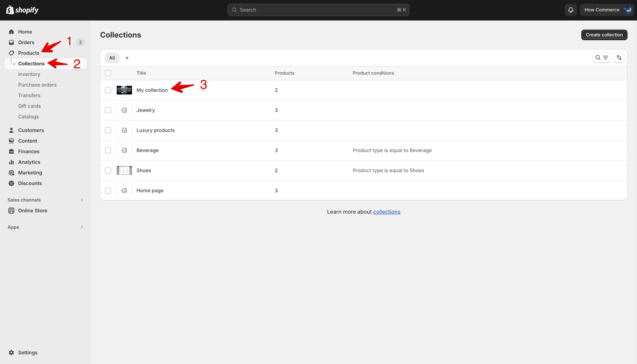Toggle the select all collections checkbox
This screenshot has height=364, width=637.
[108, 73]
